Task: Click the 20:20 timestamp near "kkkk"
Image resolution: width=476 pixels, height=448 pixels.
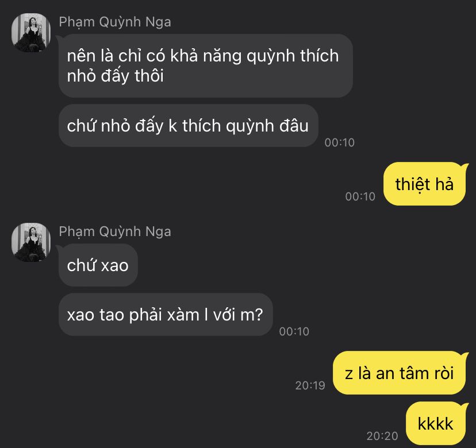Action: click(382, 436)
